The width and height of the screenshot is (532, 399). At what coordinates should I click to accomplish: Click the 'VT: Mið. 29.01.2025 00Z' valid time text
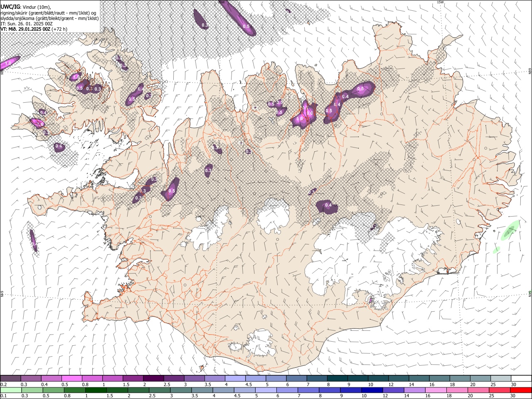(26, 29)
